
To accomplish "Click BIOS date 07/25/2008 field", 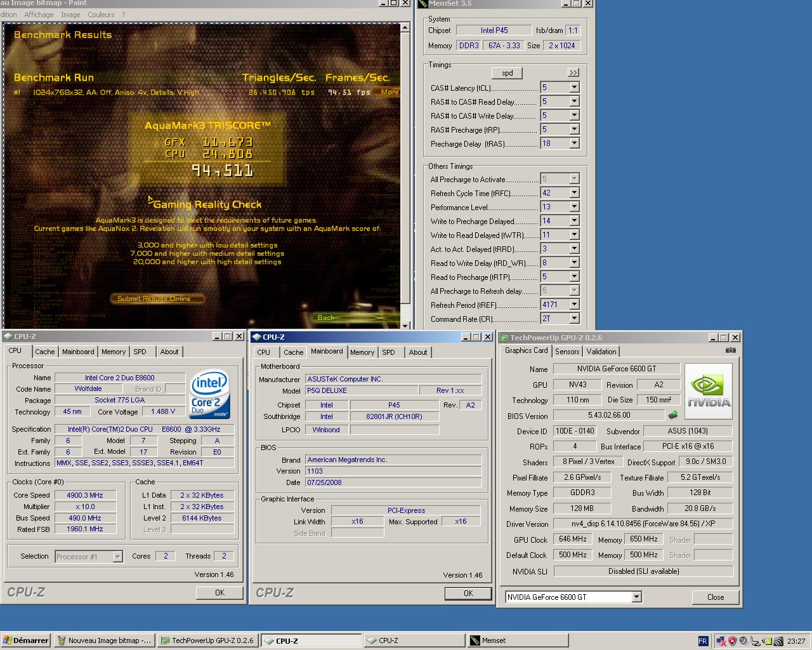I will [x=393, y=482].
